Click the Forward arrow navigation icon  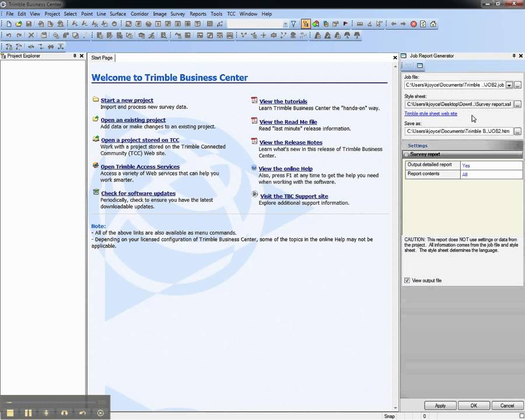pyautogui.click(x=403, y=24)
